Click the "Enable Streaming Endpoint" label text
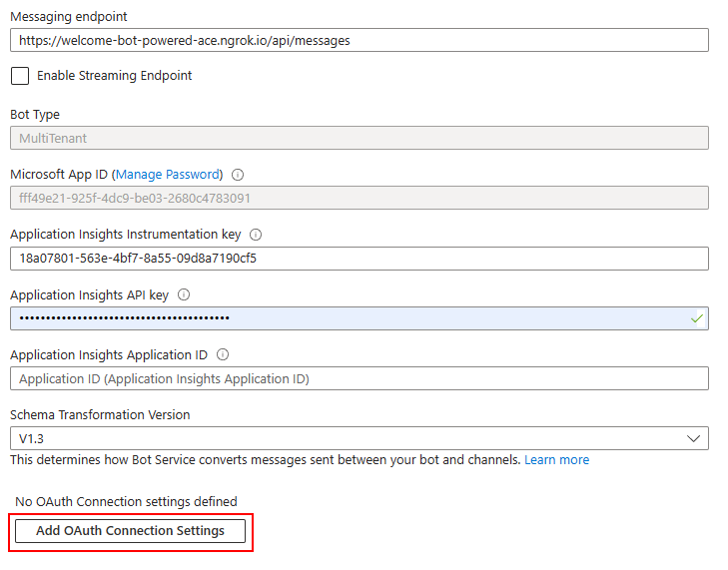 114,76
